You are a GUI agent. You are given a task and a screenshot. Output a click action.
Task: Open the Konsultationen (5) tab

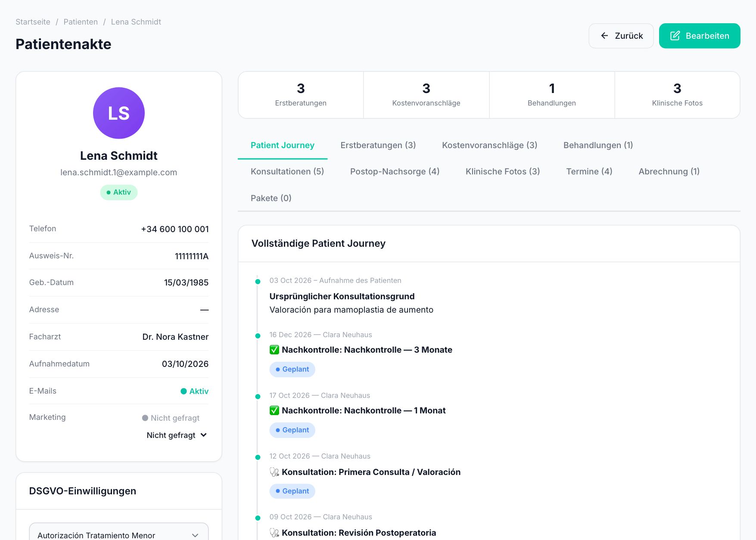287,171
